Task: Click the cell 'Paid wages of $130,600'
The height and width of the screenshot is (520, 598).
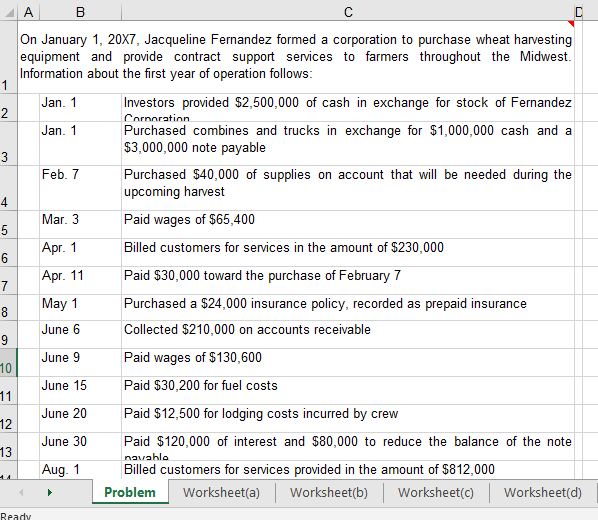Action: (x=348, y=362)
